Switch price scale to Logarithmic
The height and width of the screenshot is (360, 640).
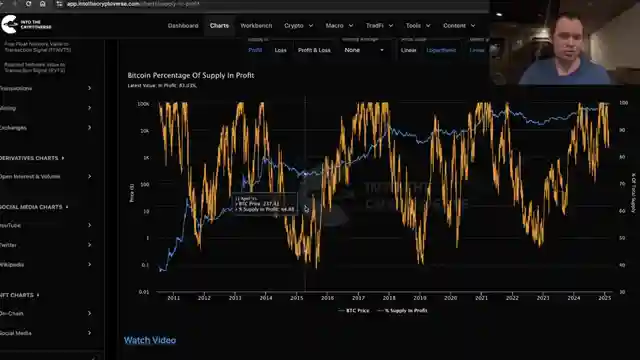pyautogui.click(x=441, y=50)
